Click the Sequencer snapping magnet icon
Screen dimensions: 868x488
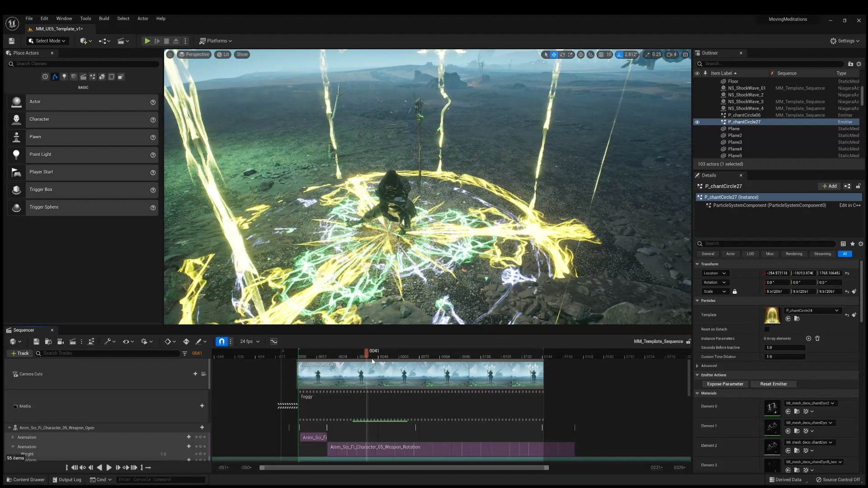click(222, 342)
